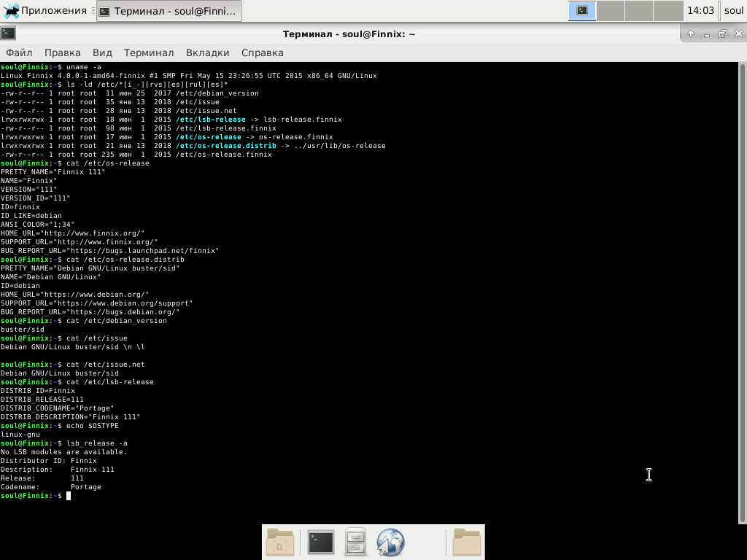
Task: Click the roll-up arrow button in the title bar
Action: (691, 34)
